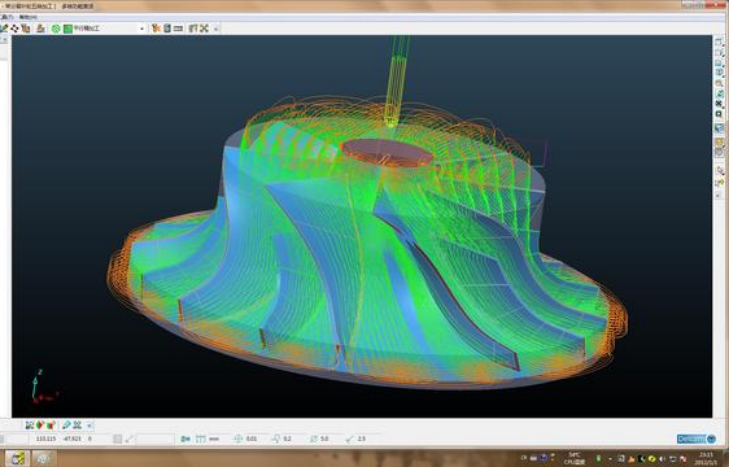Click the tolerance 0.01 field in the status bar
Screen dimensions: 730x468
point(250,438)
